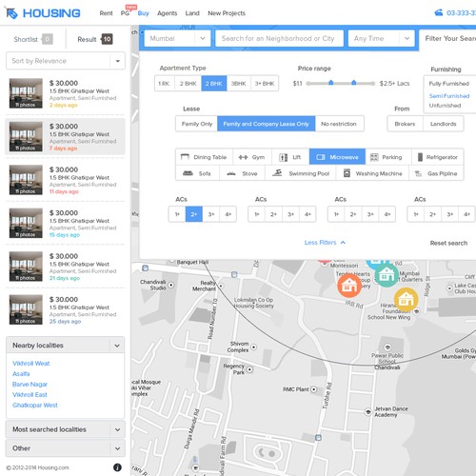The image size is (476, 476).
Task: Select 1 RK apartment type
Action: click(165, 84)
